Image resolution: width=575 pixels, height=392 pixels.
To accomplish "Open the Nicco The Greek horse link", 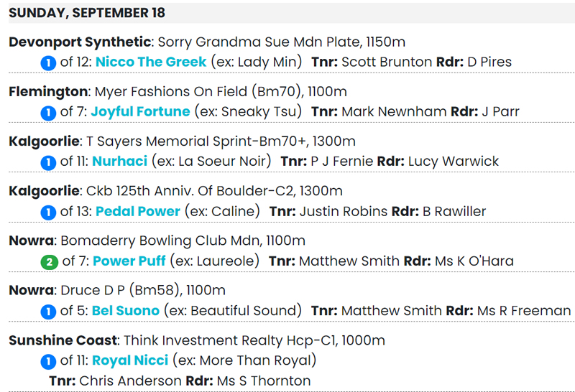I will [x=151, y=62].
